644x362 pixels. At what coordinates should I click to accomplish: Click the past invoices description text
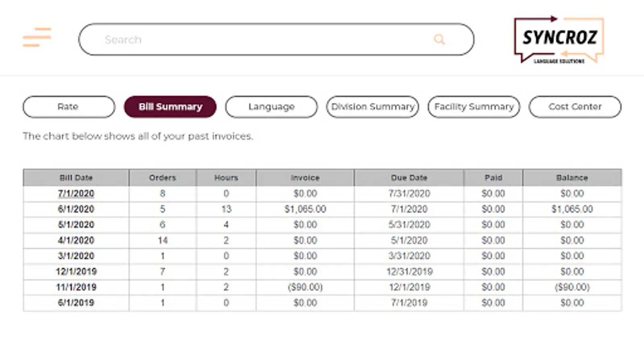[138, 136]
